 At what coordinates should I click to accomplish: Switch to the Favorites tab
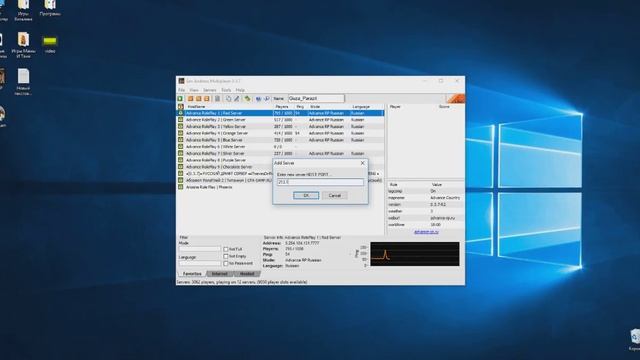pyautogui.click(x=192, y=274)
